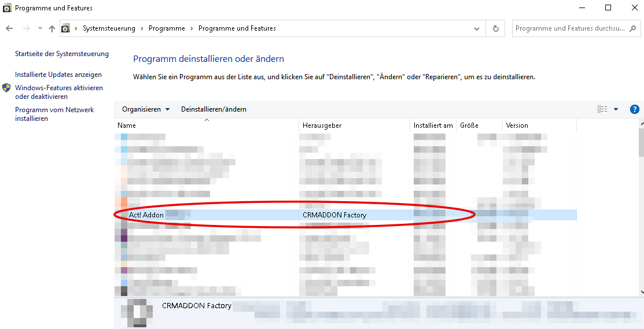
Task: Click CRMADDON Factory in details pane
Action: pyautogui.click(x=197, y=306)
